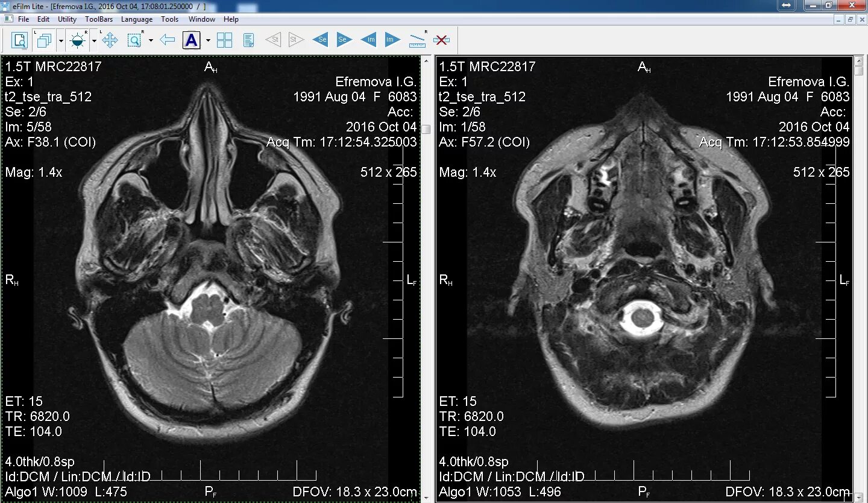Click the left viewport scrollbar thumb
Screen dimensions: 868x503
426,129
